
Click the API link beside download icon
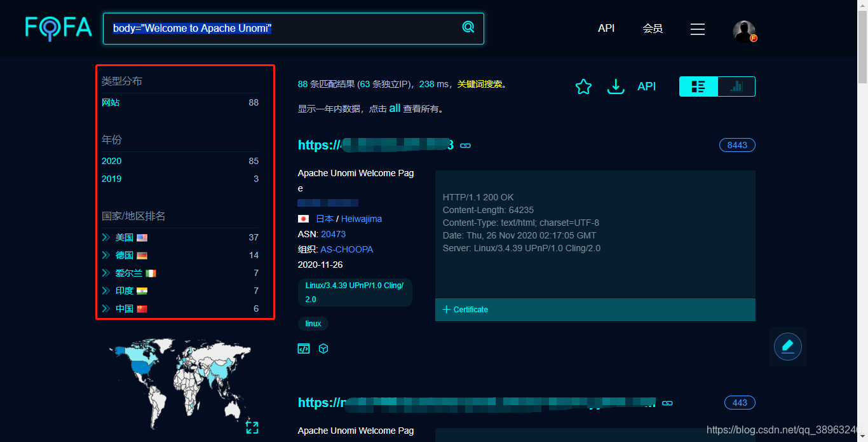646,86
